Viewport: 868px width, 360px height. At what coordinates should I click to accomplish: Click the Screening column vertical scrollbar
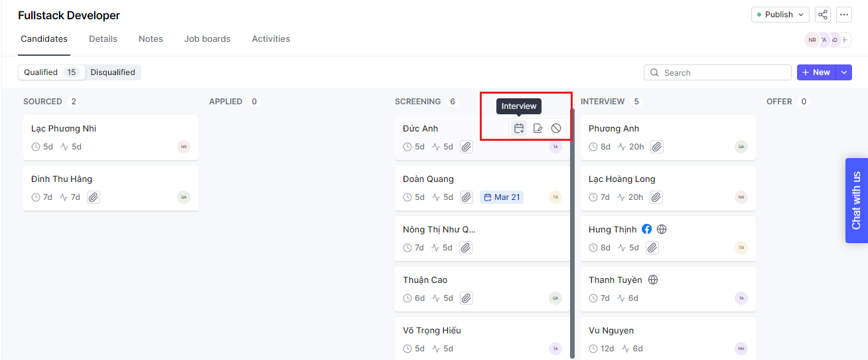tap(572, 232)
